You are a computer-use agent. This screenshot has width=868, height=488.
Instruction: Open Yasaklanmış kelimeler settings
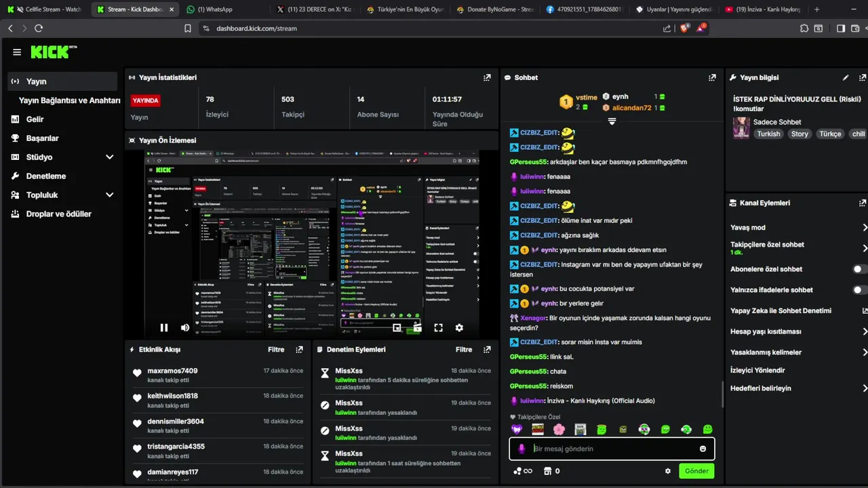798,352
